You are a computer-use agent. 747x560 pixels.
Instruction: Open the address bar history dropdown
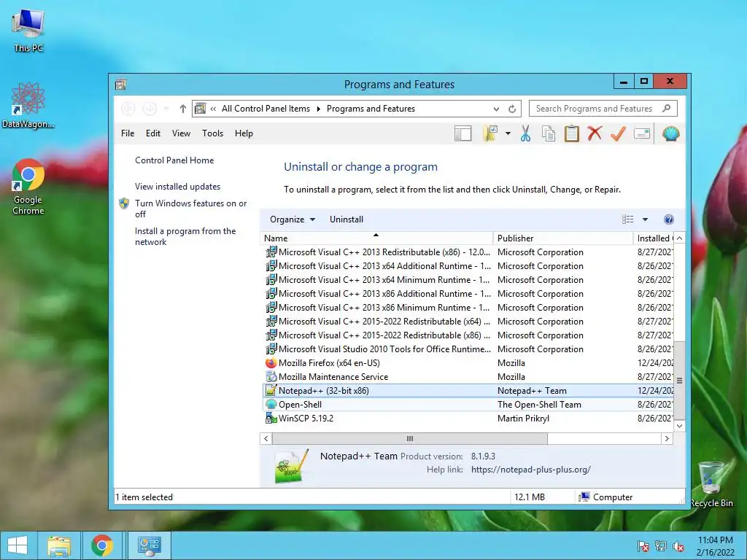[496, 109]
